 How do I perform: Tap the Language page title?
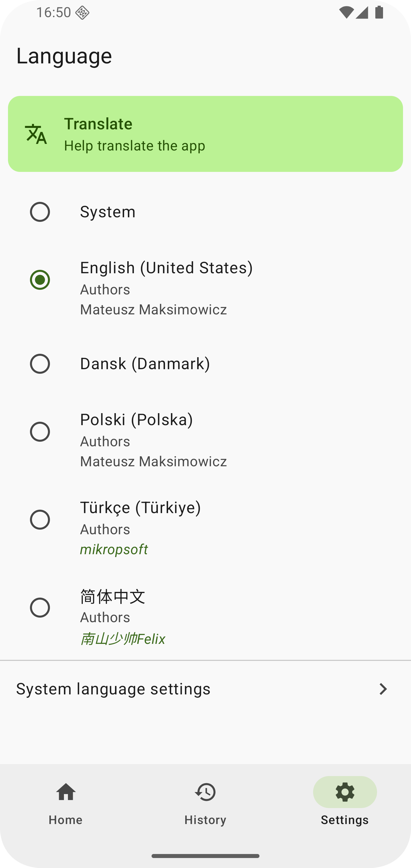[64, 56]
